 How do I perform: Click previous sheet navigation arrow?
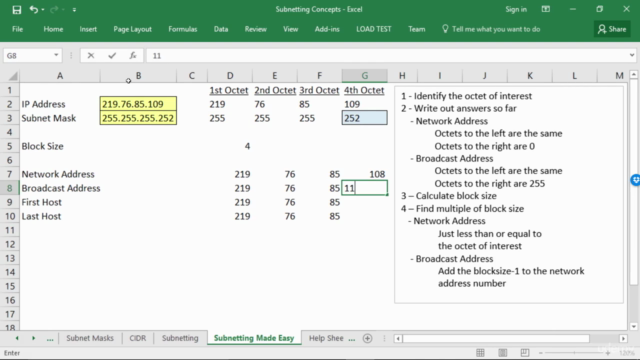coord(17,338)
